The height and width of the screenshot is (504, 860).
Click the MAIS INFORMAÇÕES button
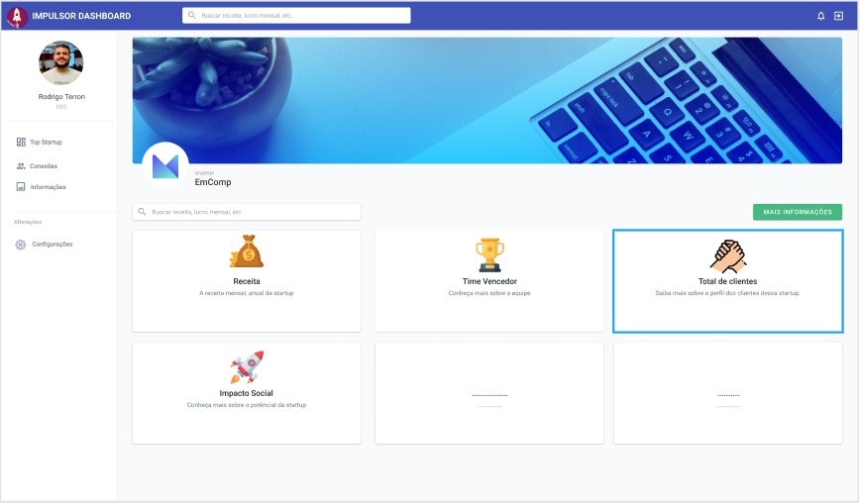pyautogui.click(x=798, y=212)
